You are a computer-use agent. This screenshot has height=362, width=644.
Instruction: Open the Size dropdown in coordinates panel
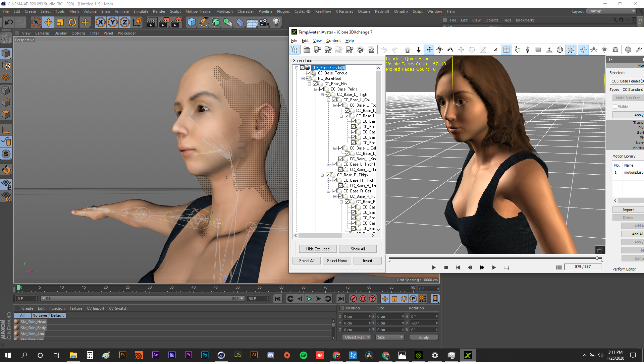[x=390, y=337]
